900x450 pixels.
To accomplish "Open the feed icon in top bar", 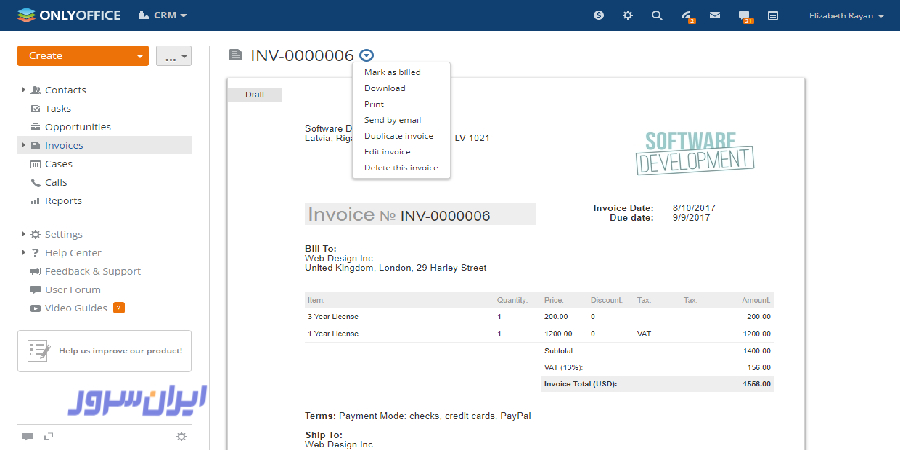I will pyautogui.click(x=773, y=15).
